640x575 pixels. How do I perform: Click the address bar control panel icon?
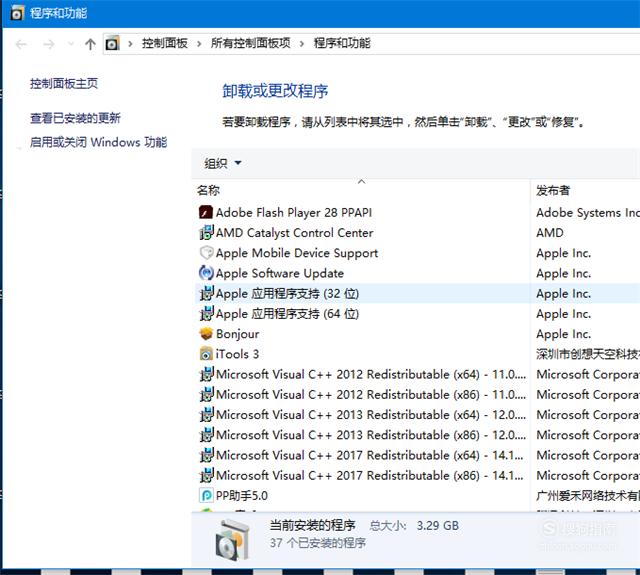pos(112,43)
